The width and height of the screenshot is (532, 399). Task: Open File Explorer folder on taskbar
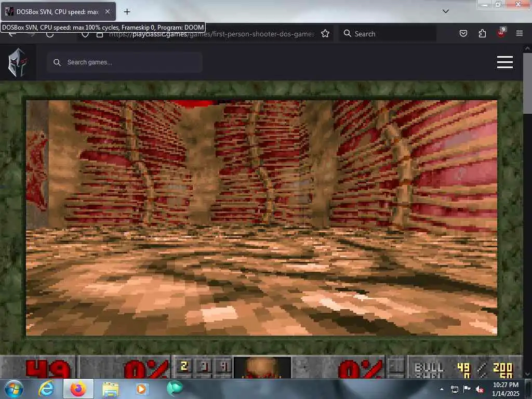tap(110, 389)
